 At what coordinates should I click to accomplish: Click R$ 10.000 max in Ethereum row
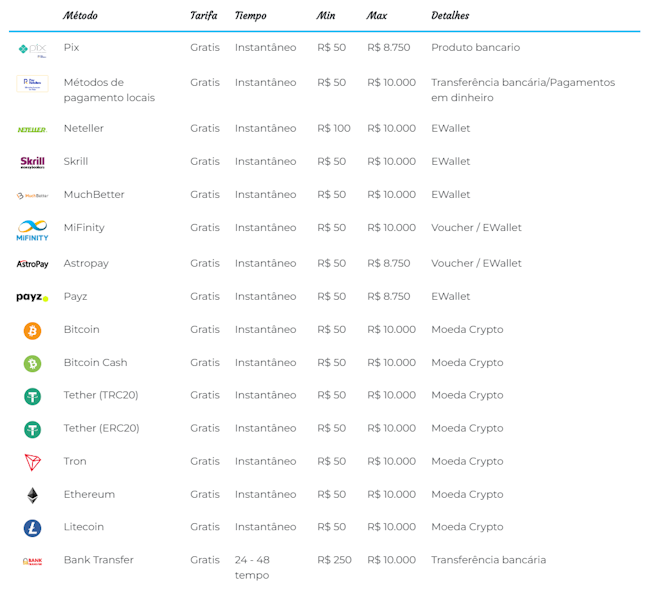pos(391,494)
